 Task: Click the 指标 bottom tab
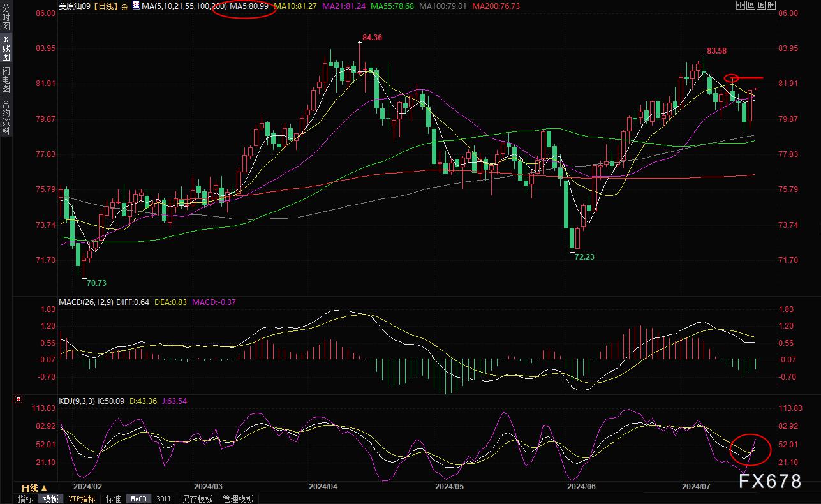pos(26,499)
